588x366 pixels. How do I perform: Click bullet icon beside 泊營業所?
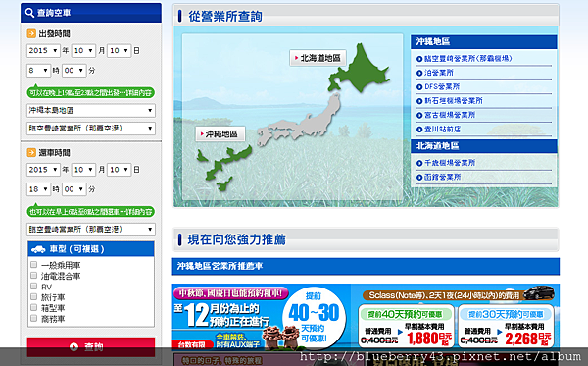point(419,73)
